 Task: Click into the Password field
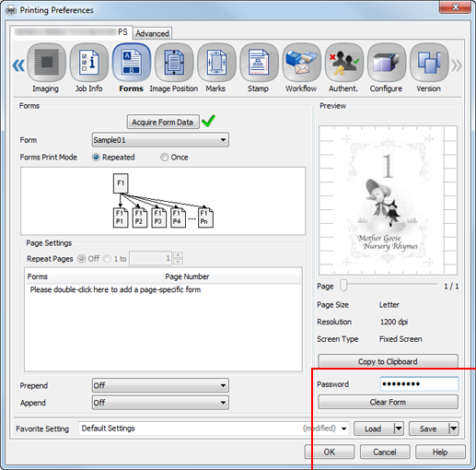tap(419, 383)
